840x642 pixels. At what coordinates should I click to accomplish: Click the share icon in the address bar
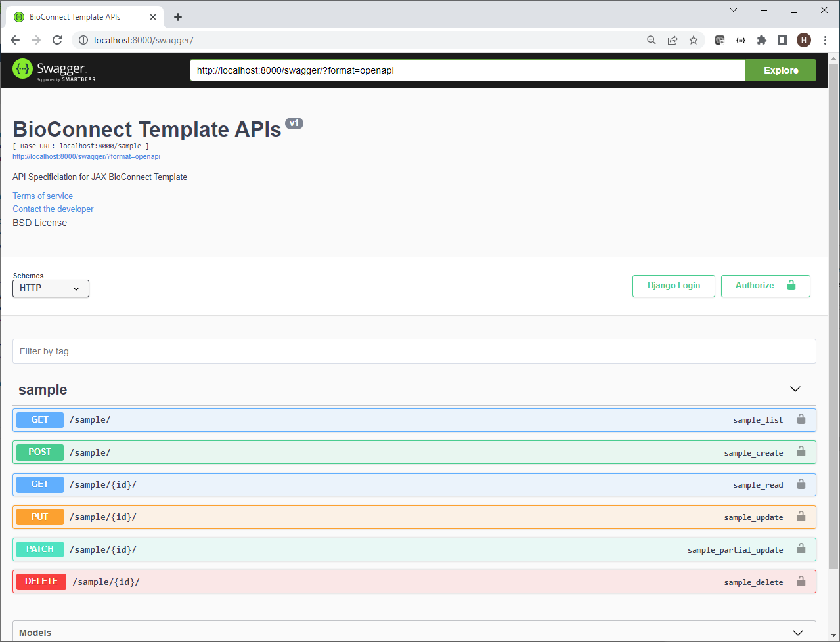click(x=673, y=40)
